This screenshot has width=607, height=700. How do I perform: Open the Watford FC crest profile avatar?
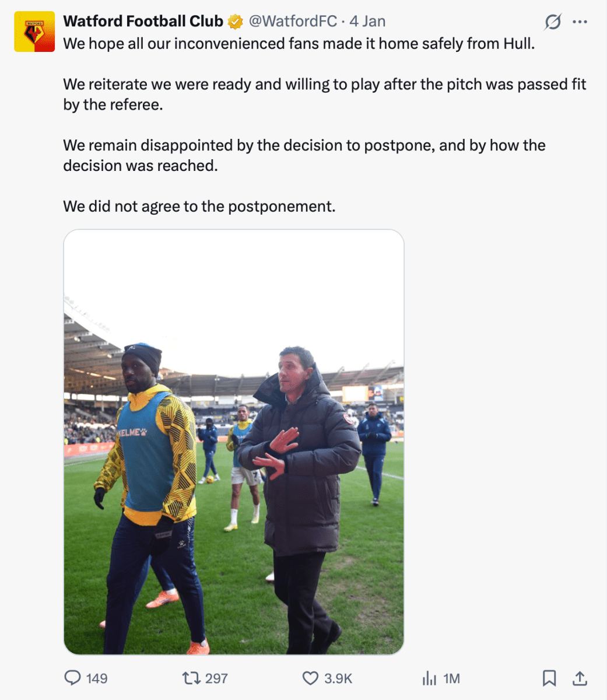point(34,32)
